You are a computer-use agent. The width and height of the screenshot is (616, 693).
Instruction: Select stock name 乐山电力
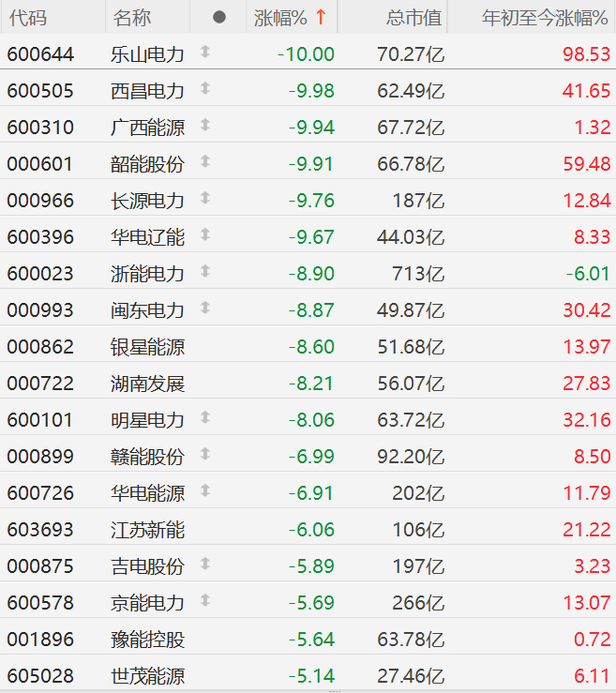pyautogui.click(x=147, y=54)
